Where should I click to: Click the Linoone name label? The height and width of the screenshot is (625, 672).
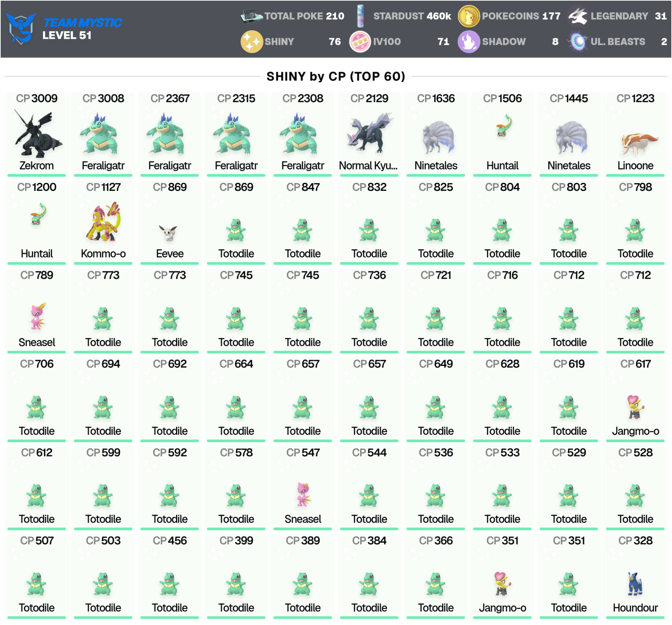point(635,166)
